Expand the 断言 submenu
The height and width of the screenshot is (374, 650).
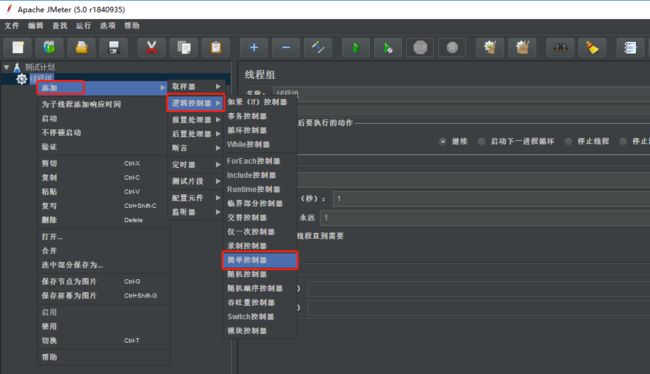[x=196, y=148]
